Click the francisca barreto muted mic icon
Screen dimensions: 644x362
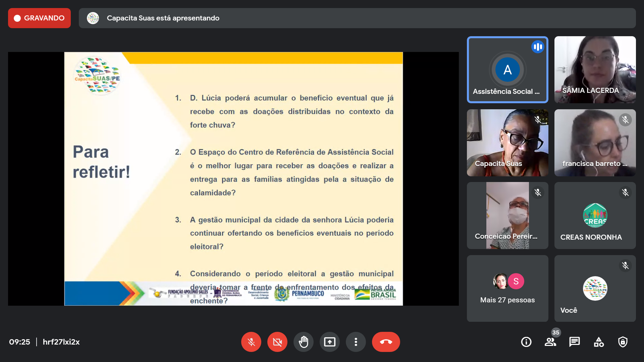click(x=625, y=120)
